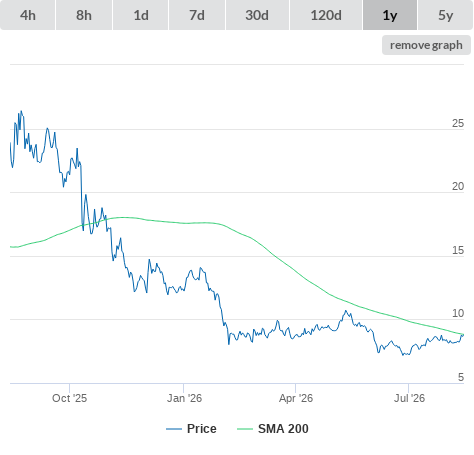474x455 pixels.
Task: Click the remove graph button
Action: click(426, 45)
